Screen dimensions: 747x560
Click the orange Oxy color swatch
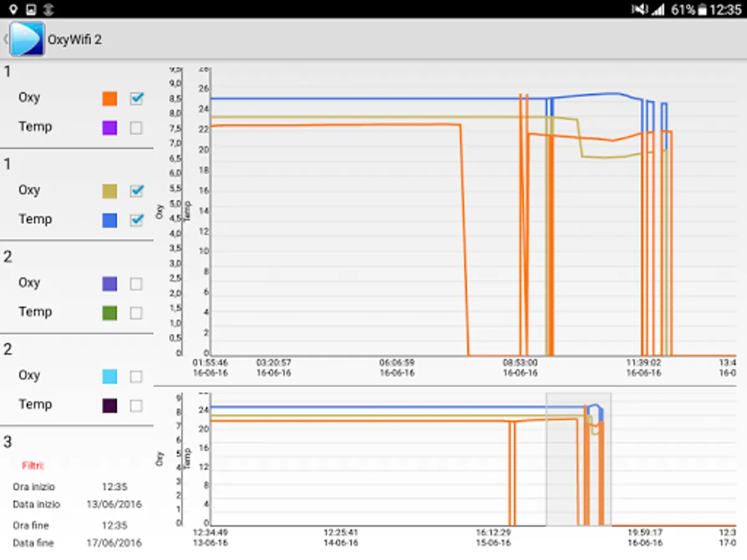[110, 98]
